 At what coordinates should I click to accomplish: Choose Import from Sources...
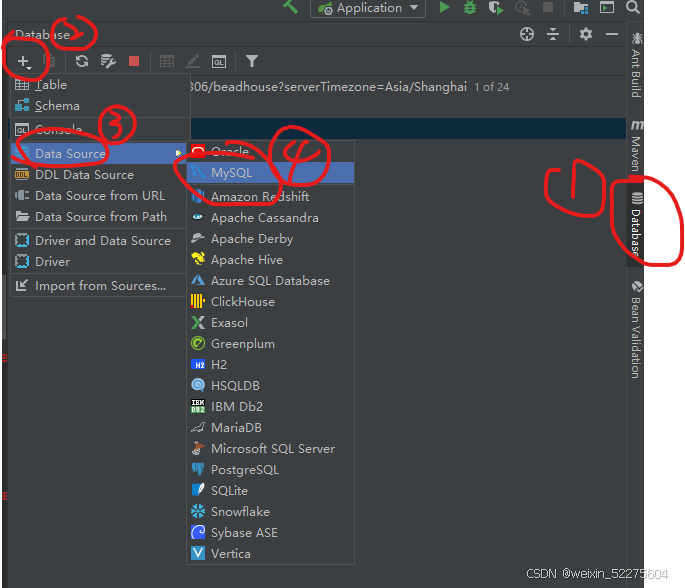click(x=99, y=286)
